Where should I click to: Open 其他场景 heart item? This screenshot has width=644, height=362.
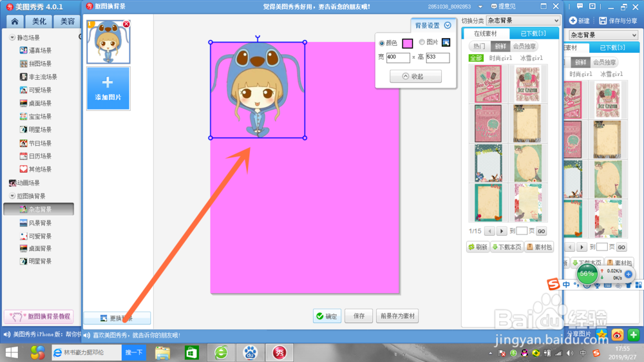[x=35, y=169]
